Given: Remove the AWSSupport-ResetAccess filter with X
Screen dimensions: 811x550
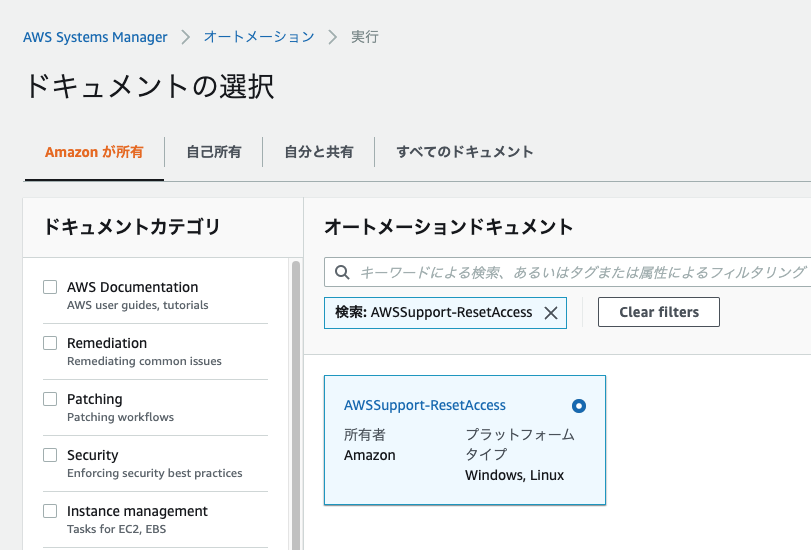Looking at the screenshot, I should (551, 313).
